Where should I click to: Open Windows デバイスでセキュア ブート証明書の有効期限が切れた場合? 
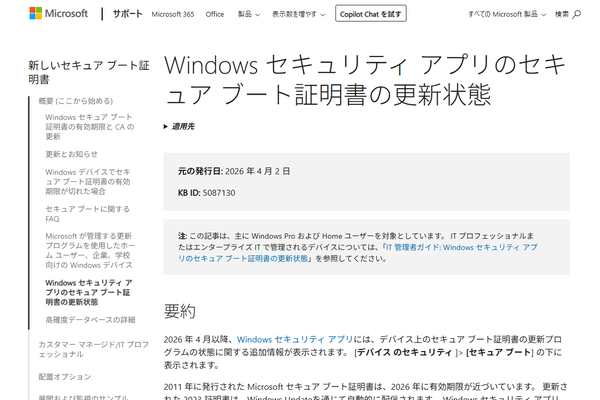[x=88, y=181]
